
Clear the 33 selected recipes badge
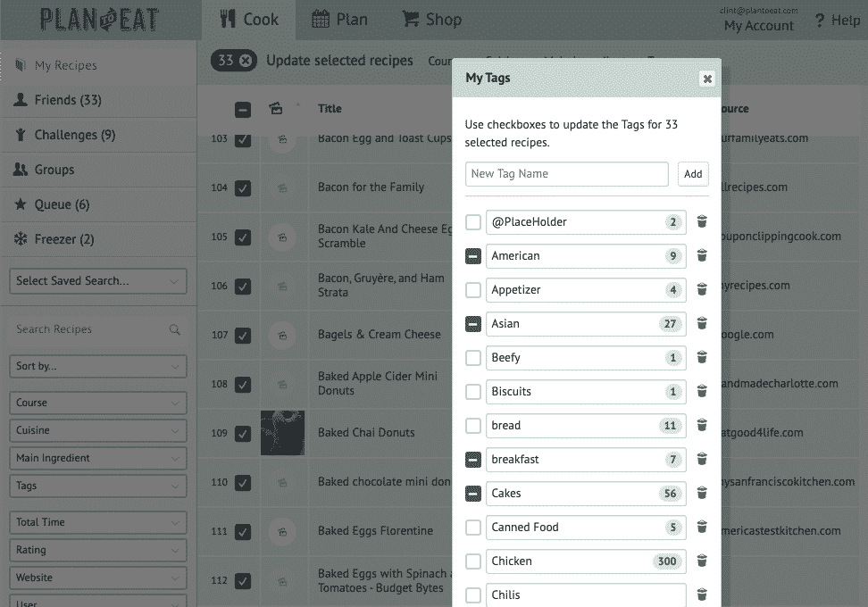tap(246, 61)
